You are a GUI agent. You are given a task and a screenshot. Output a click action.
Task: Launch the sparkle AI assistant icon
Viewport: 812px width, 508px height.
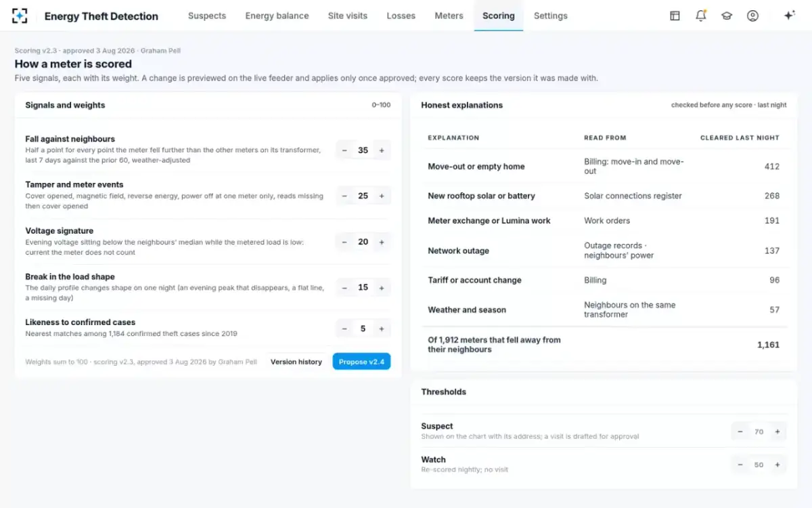[x=789, y=16]
